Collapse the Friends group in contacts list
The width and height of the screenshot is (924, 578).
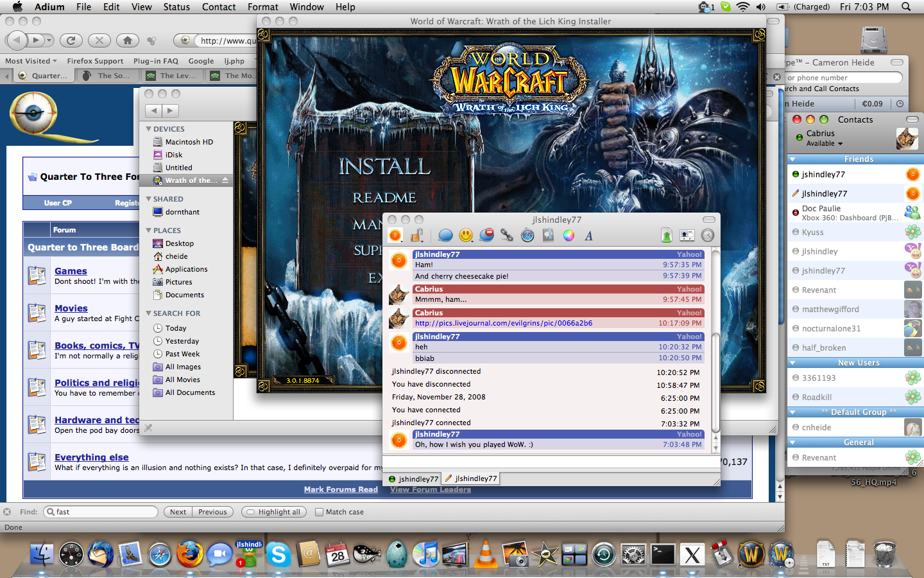792,159
